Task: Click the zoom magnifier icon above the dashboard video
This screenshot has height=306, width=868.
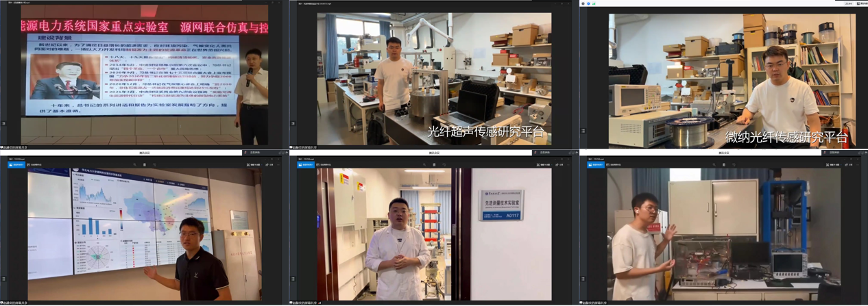Action: coord(134,164)
